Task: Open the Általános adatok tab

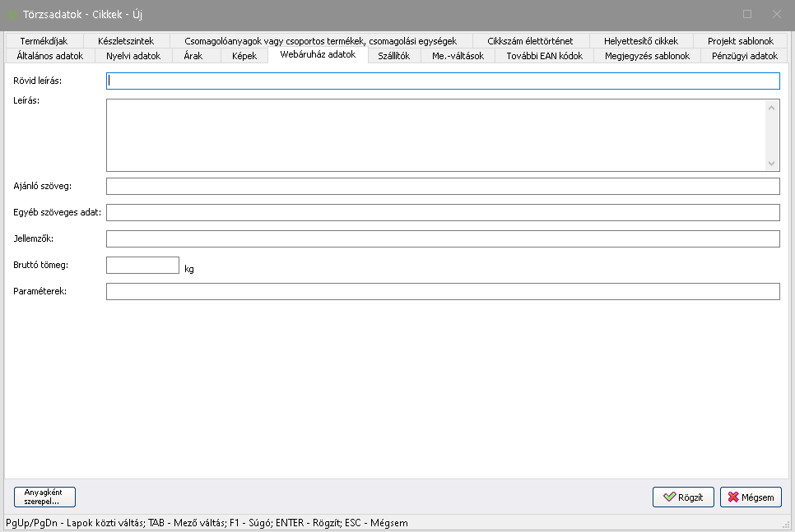Action: 50,56
